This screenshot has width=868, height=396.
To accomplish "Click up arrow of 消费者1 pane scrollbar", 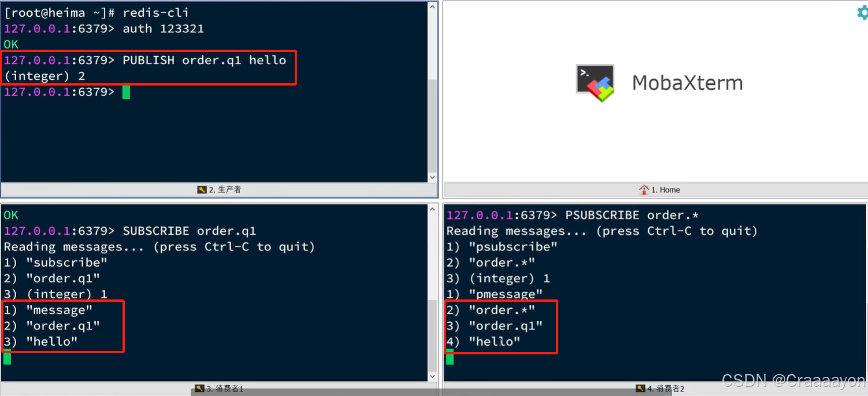I will [432, 210].
